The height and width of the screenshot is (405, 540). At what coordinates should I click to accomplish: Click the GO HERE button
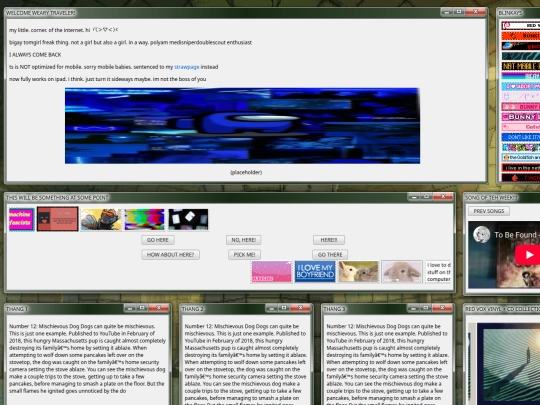[x=158, y=240]
